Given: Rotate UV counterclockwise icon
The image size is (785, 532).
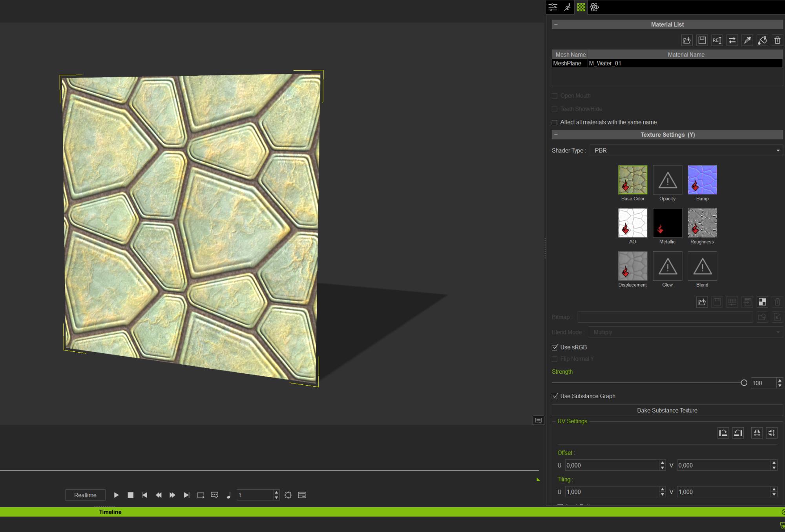Looking at the screenshot, I should click(738, 433).
